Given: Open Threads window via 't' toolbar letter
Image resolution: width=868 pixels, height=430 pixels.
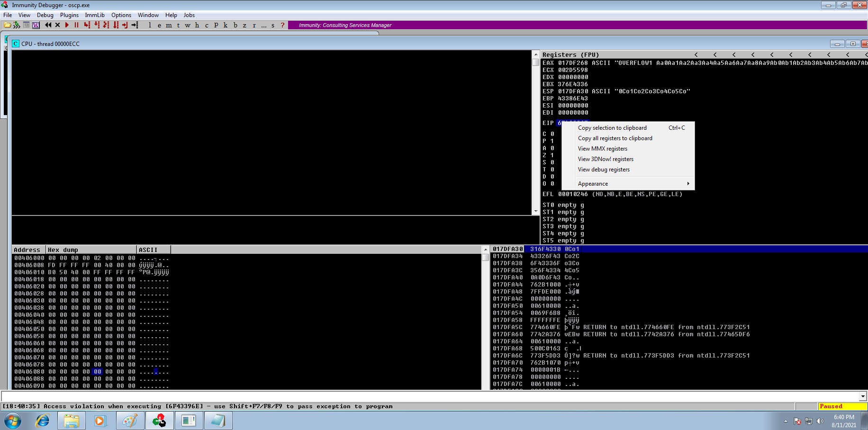Looking at the screenshot, I should point(178,25).
